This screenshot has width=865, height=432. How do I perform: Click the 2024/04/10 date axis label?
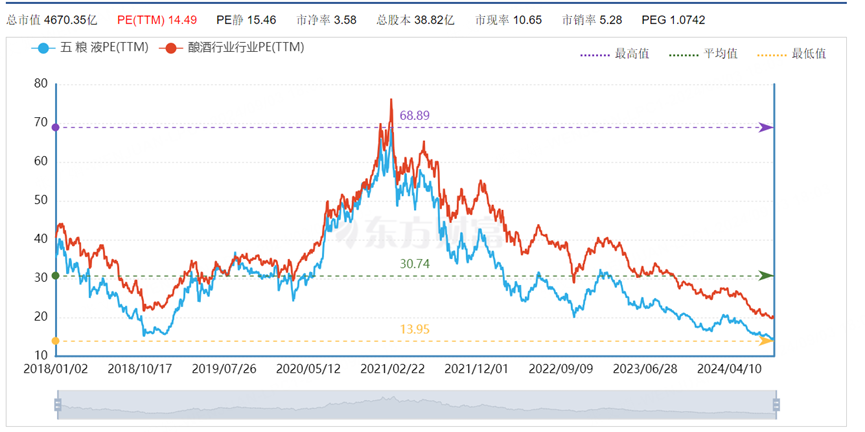pyautogui.click(x=729, y=370)
